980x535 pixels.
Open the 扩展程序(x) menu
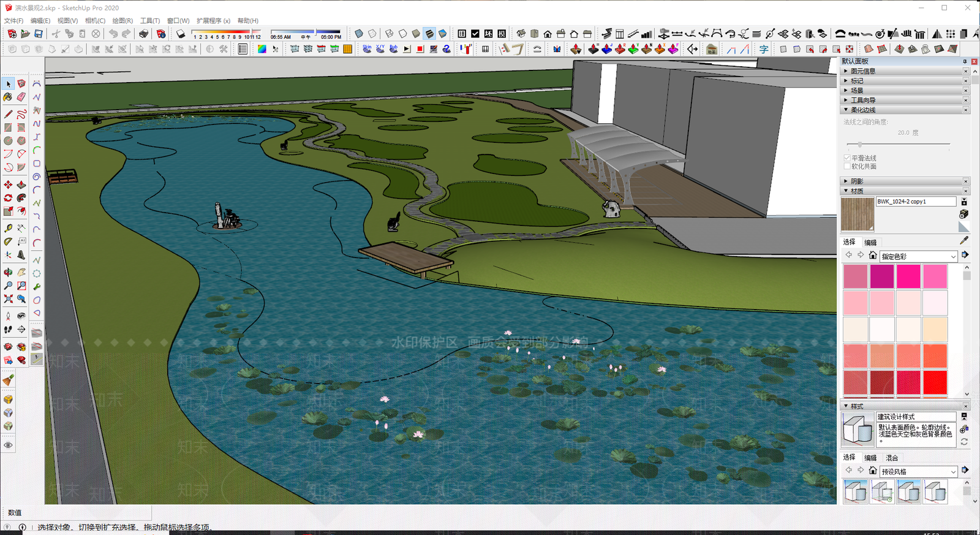pos(213,21)
